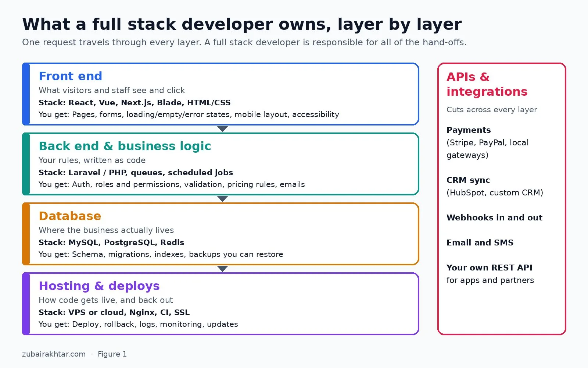Select the "APIs & integrations" heading

(x=487, y=84)
